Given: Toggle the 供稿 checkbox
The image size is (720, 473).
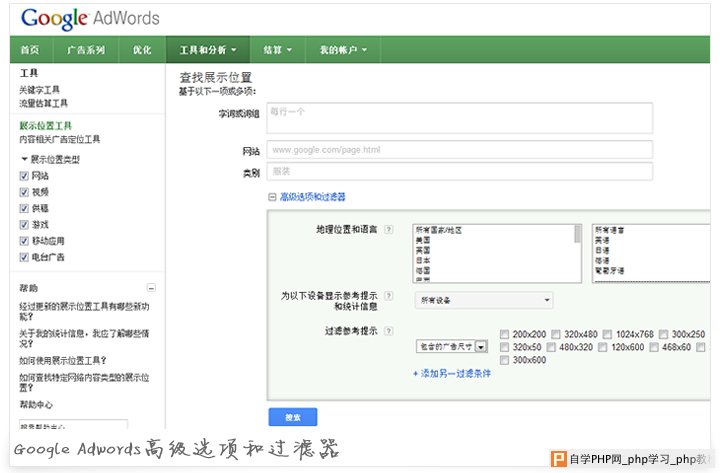Looking at the screenshot, I should click(x=24, y=208).
